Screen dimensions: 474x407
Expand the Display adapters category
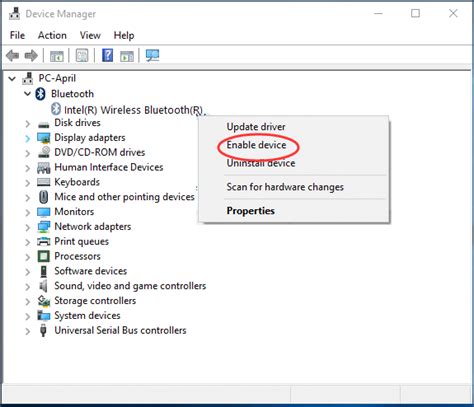[x=28, y=138]
